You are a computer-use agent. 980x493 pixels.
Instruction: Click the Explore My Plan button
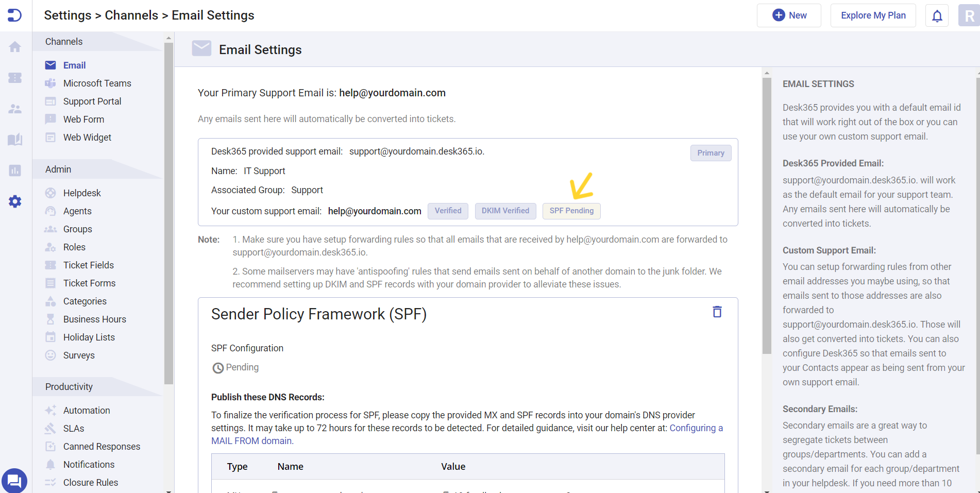[873, 15]
